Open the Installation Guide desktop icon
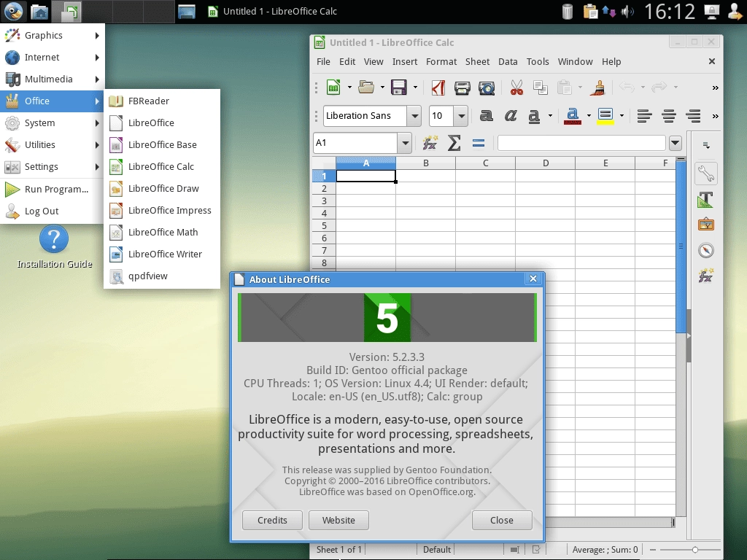 coord(54,247)
